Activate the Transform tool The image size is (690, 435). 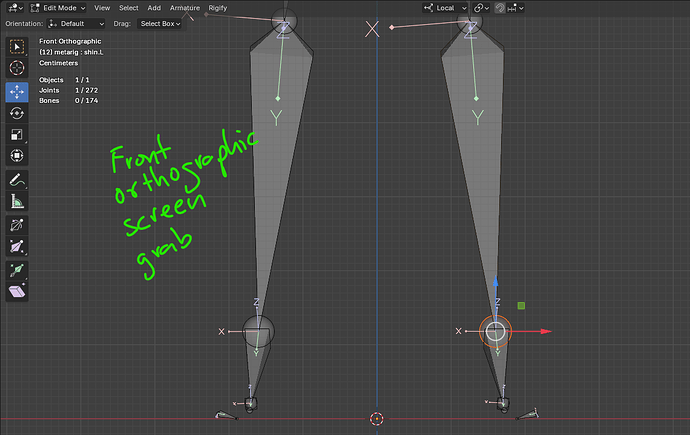pos(17,156)
